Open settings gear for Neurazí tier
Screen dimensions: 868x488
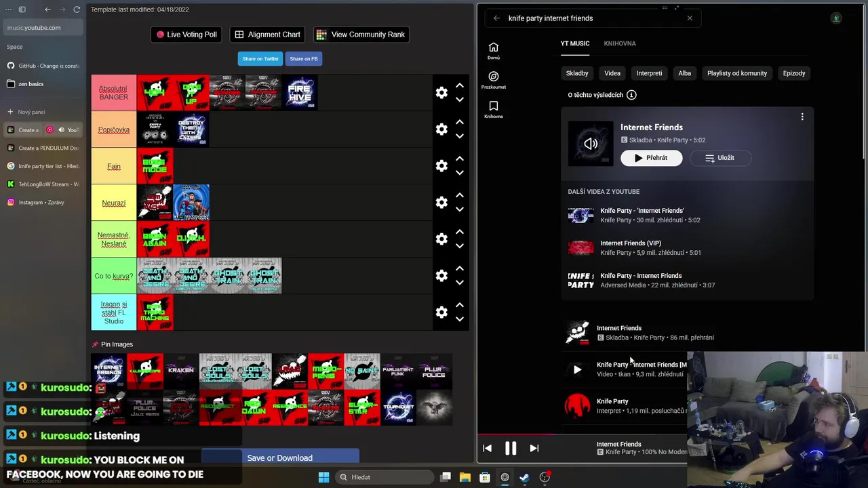(x=441, y=203)
